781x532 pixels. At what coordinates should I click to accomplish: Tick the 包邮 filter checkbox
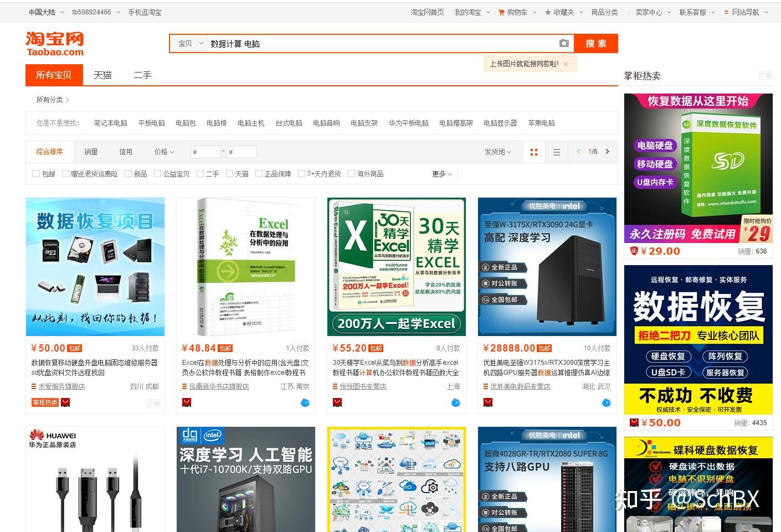(x=37, y=174)
